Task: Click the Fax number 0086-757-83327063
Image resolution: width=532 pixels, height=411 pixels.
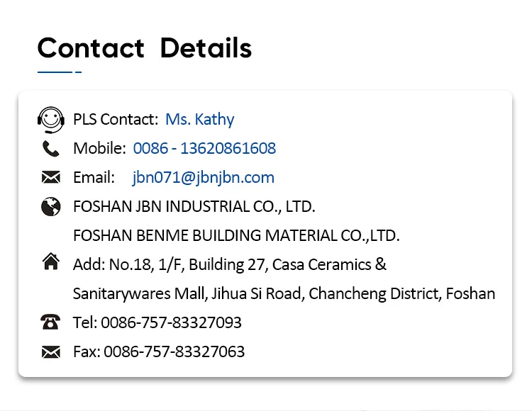Action: 174,352
